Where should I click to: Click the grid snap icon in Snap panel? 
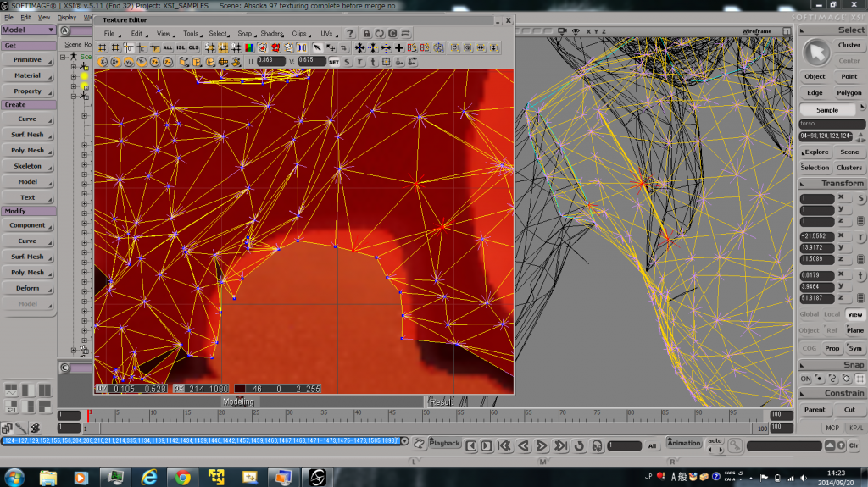click(x=860, y=379)
